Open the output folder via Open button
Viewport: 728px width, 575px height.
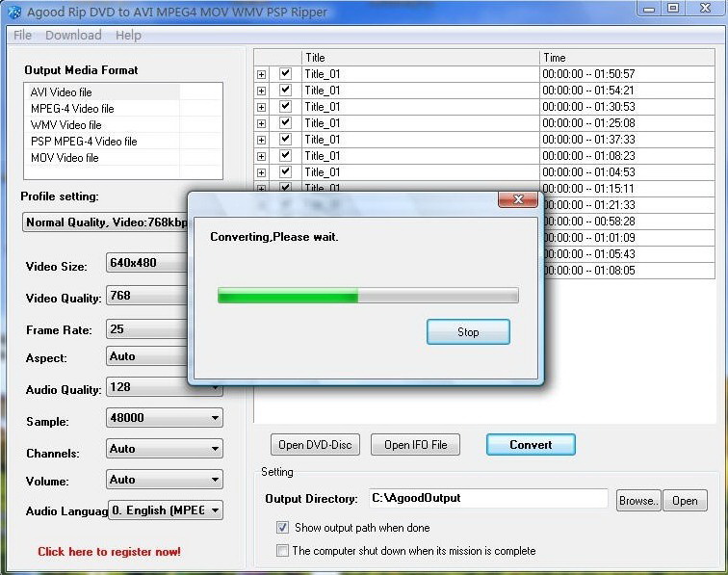click(685, 500)
